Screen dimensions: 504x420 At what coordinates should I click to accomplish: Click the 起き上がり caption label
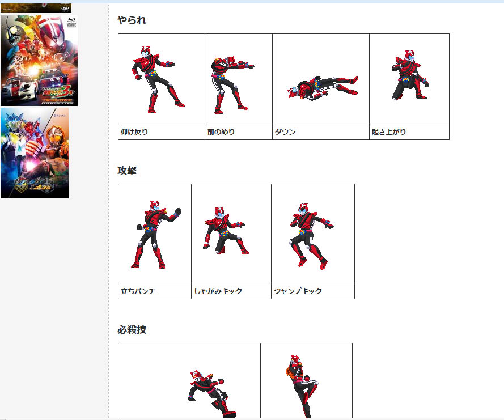coord(389,132)
